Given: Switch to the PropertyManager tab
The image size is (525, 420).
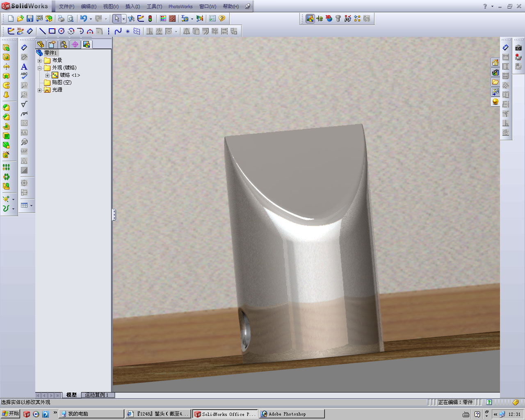Looking at the screenshot, I should point(52,44).
